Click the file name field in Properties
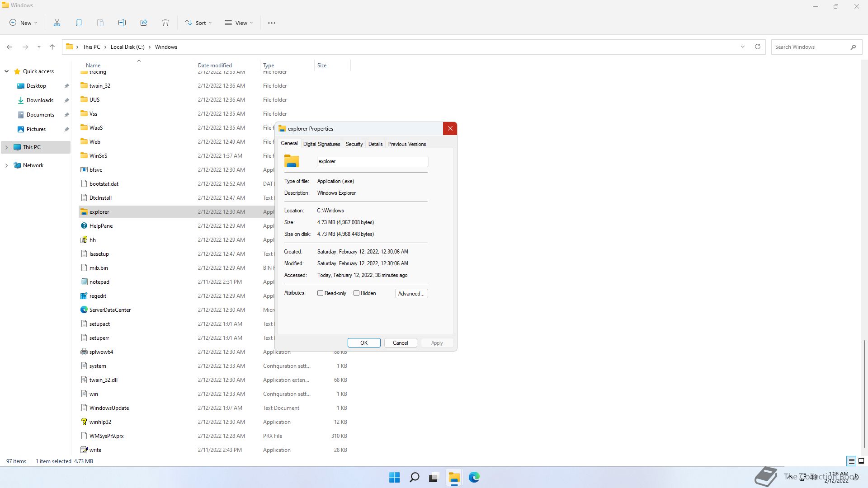The width and height of the screenshot is (868, 488). [373, 161]
